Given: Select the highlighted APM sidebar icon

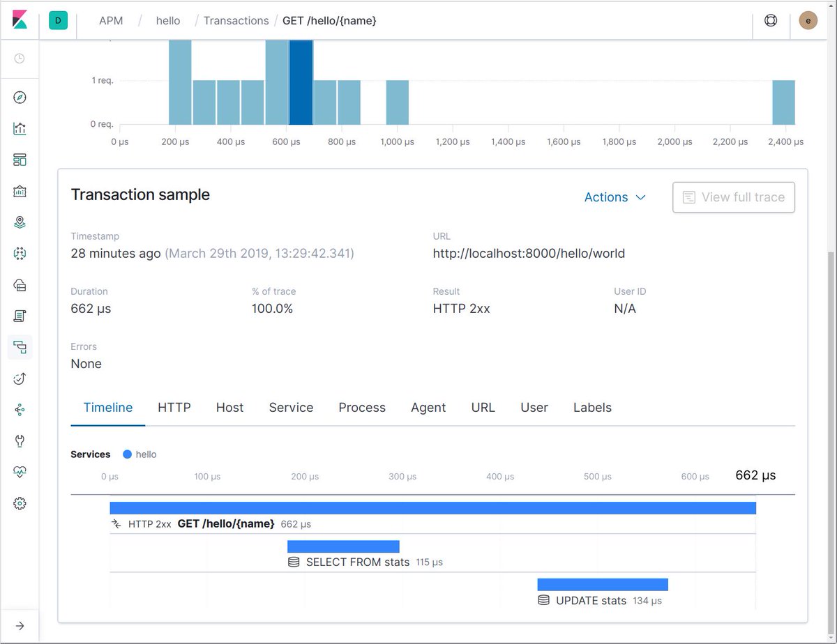Looking at the screenshot, I should click(20, 348).
